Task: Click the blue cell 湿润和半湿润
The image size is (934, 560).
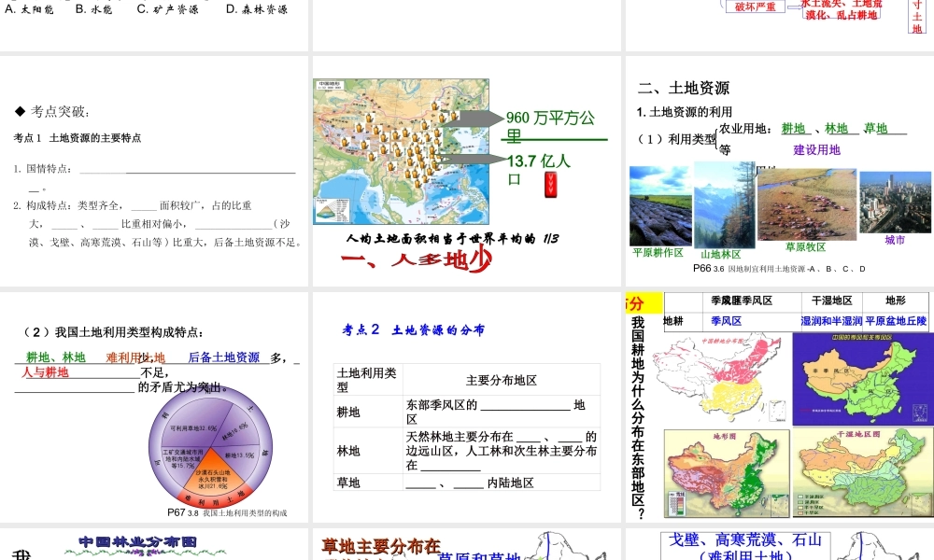Action: [x=831, y=321]
